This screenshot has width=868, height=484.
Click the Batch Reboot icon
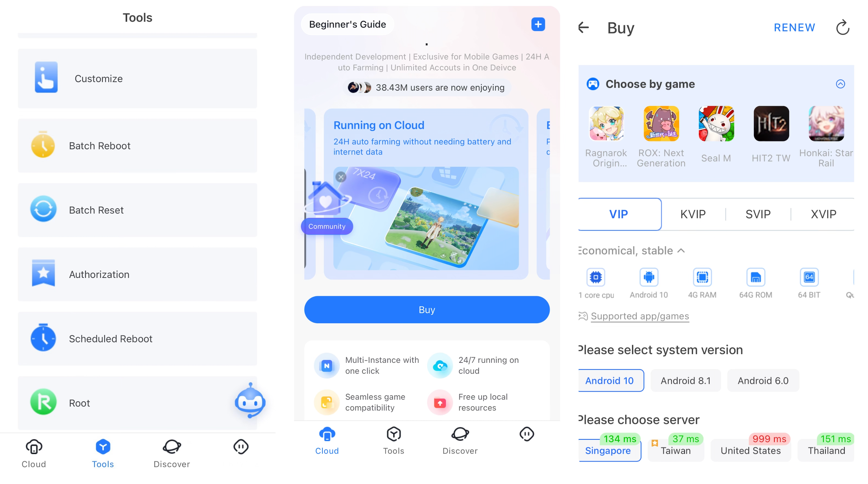coord(43,145)
